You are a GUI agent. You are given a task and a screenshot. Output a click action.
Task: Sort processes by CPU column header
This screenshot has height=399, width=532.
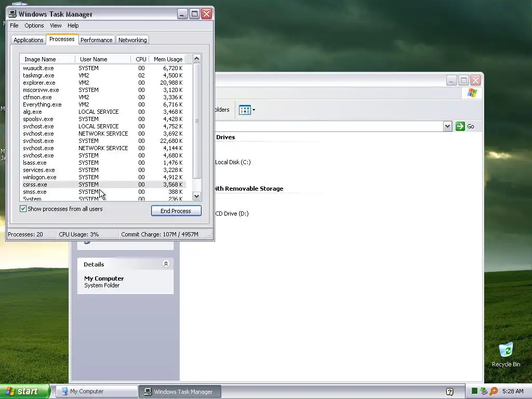(x=140, y=59)
